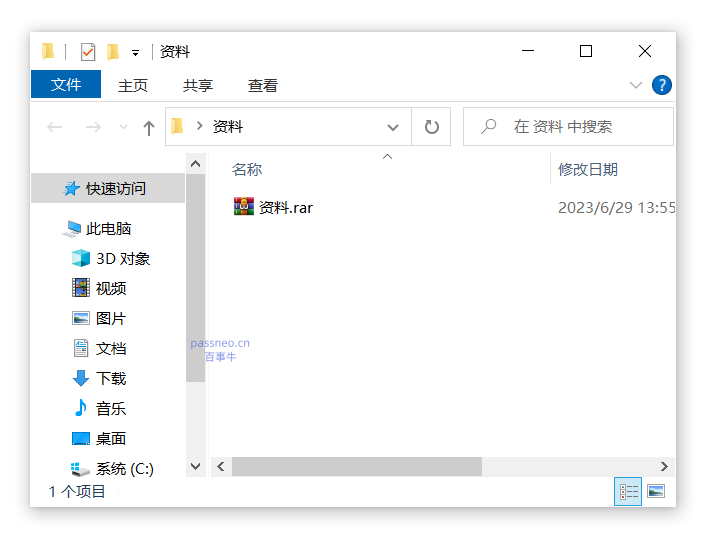The image size is (706, 546).
Task: Click the horizontal scrollbar left arrow
Action: pyautogui.click(x=221, y=466)
